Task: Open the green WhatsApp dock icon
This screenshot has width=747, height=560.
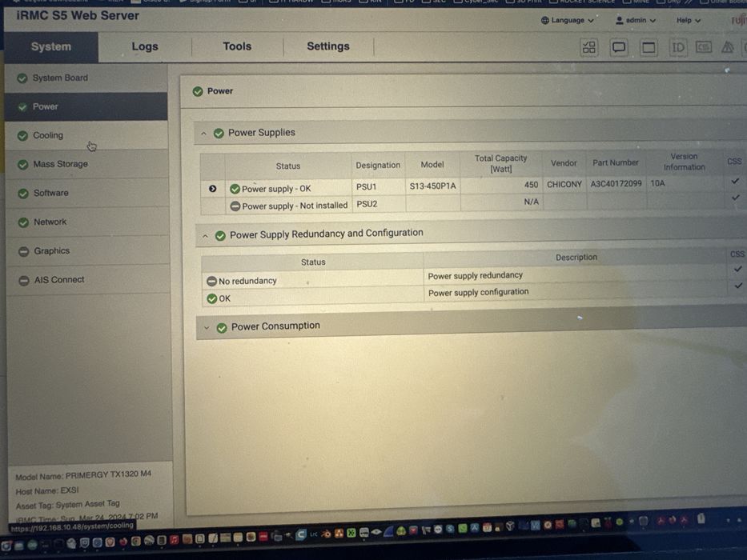Action: click(x=462, y=528)
